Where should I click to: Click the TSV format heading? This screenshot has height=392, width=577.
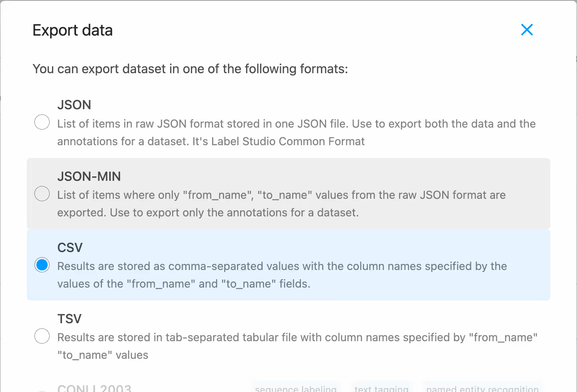69,319
